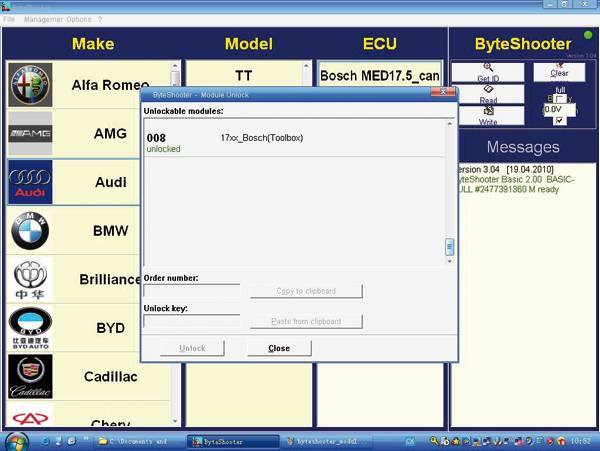Click the magnifier icon in system tray
Viewport: 600px width, 451px height.
[434, 441]
